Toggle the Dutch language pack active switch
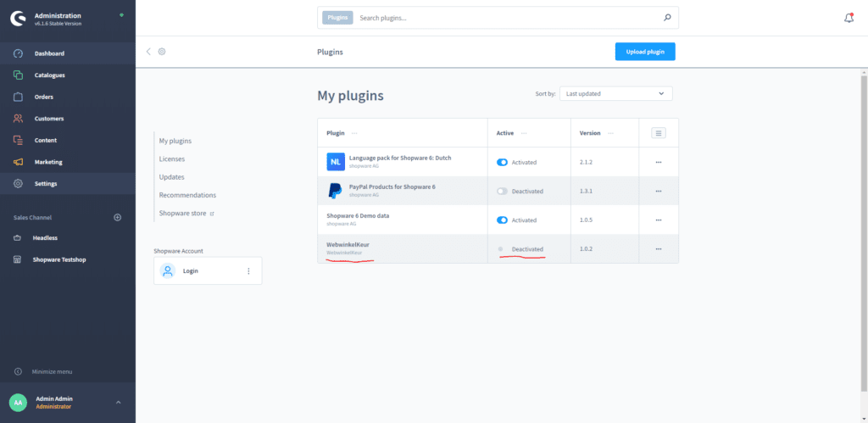 tap(502, 162)
